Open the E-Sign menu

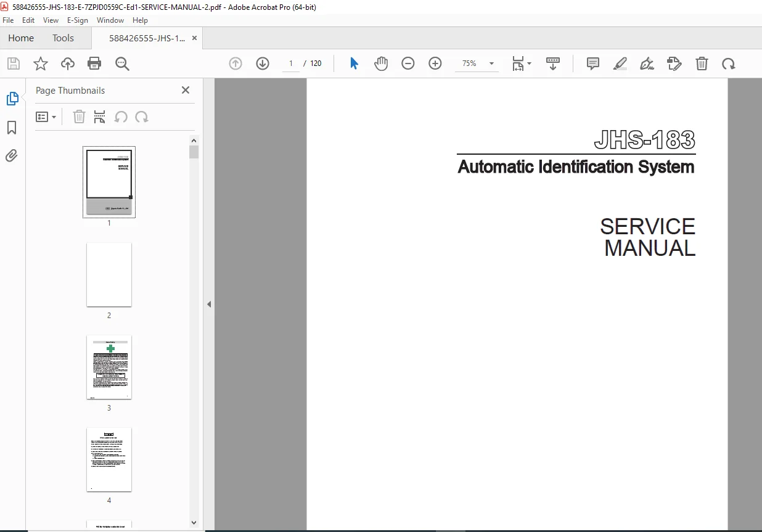78,20
